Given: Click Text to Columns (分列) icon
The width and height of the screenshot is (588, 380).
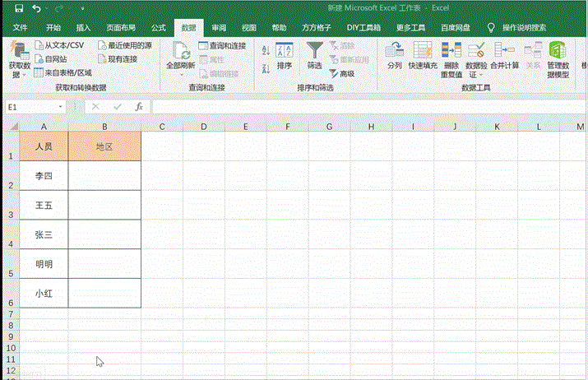Looking at the screenshot, I should click(394, 51).
